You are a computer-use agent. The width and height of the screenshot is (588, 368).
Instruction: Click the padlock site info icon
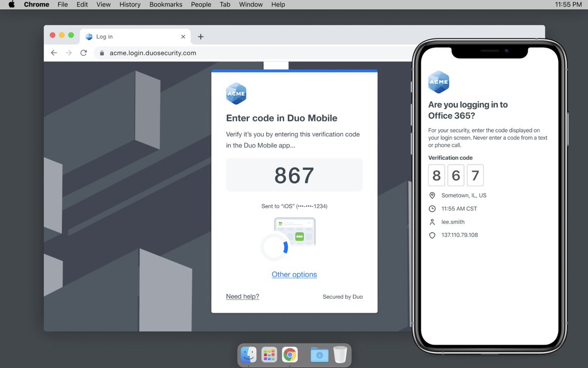click(x=102, y=53)
